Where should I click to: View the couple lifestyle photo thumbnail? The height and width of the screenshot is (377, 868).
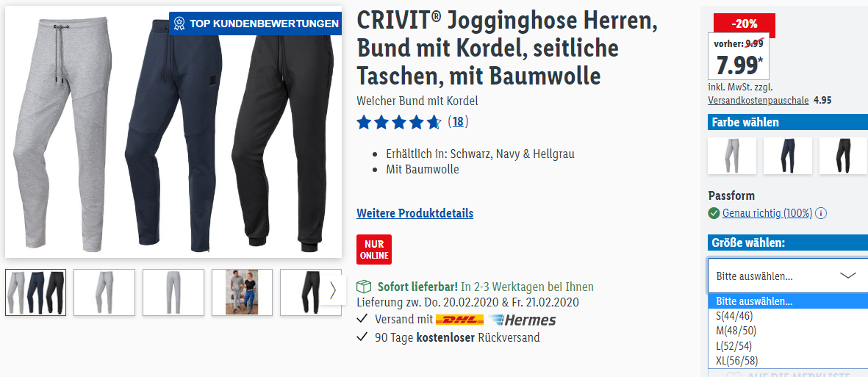tap(242, 292)
